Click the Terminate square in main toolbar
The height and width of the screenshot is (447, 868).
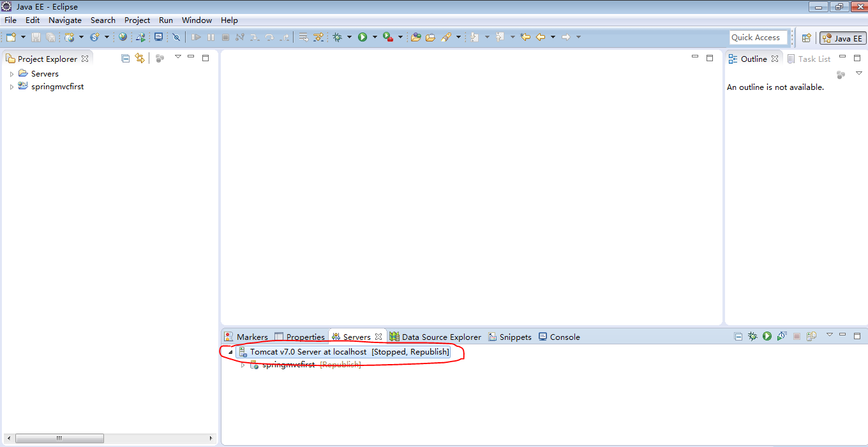coord(225,37)
